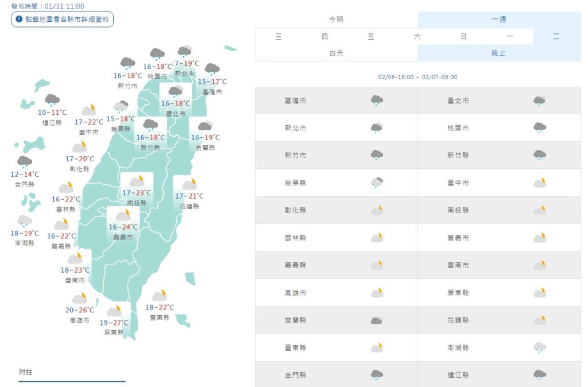Screen dimensions: 588x387
Task: Click the 臺北市 row in forecast table
Action: point(499,100)
